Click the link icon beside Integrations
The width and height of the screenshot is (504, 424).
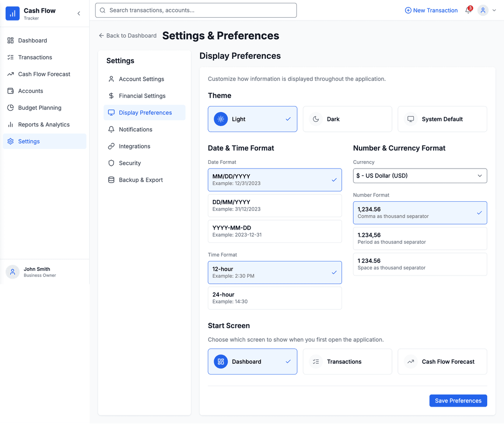[x=111, y=146]
